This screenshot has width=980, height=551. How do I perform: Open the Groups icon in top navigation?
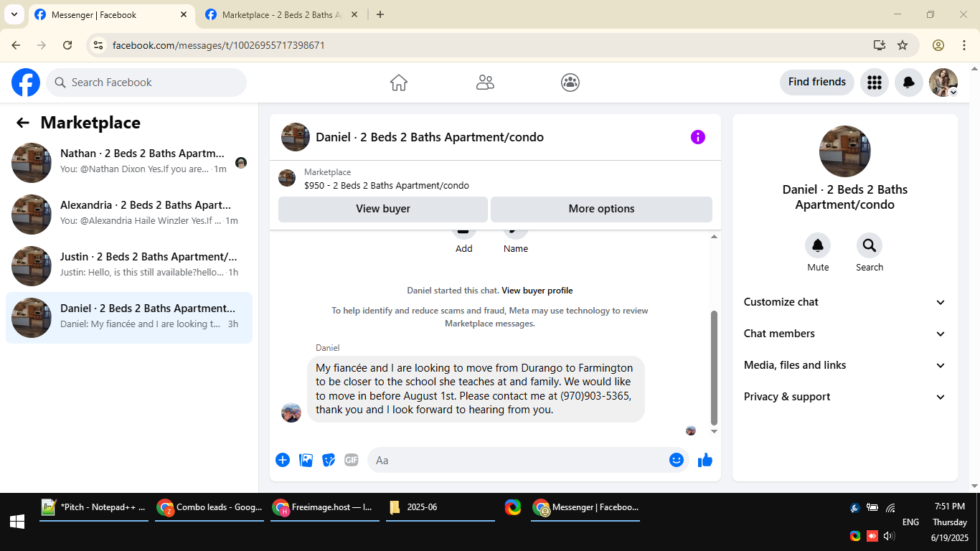point(570,83)
